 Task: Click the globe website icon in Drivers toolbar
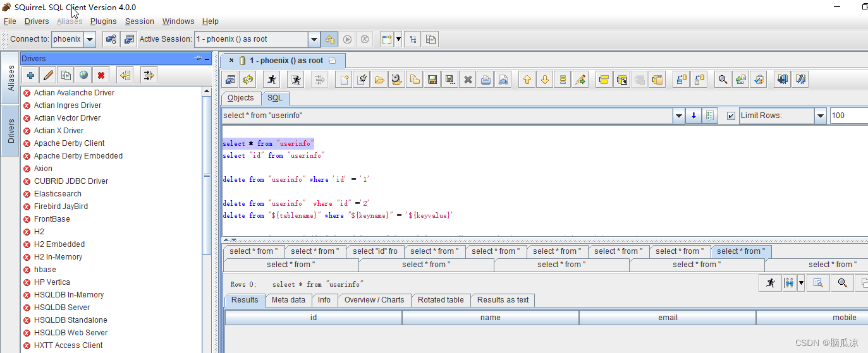(83, 76)
